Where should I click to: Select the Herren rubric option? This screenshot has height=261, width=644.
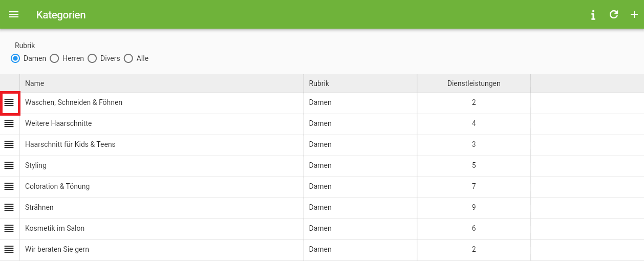54,58
